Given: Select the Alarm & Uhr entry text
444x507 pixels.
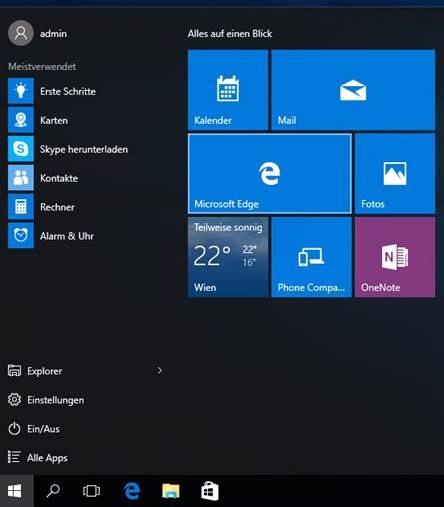Looking at the screenshot, I should pos(67,236).
